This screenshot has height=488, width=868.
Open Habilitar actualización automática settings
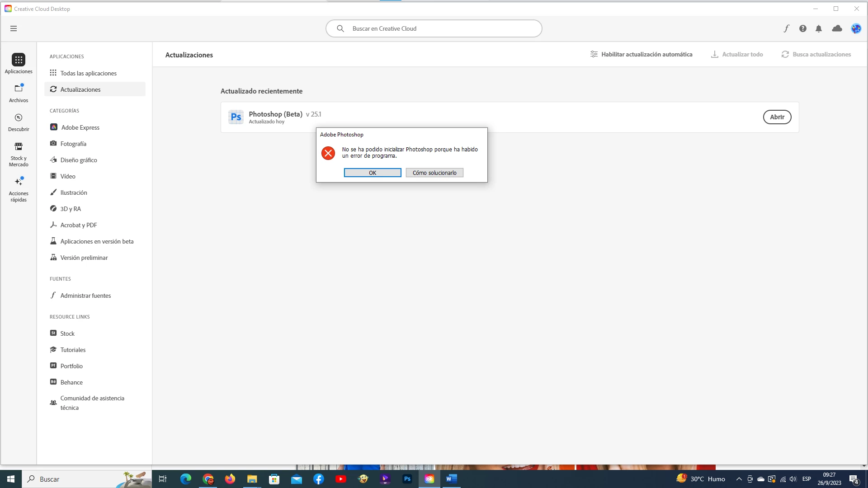[641, 54]
